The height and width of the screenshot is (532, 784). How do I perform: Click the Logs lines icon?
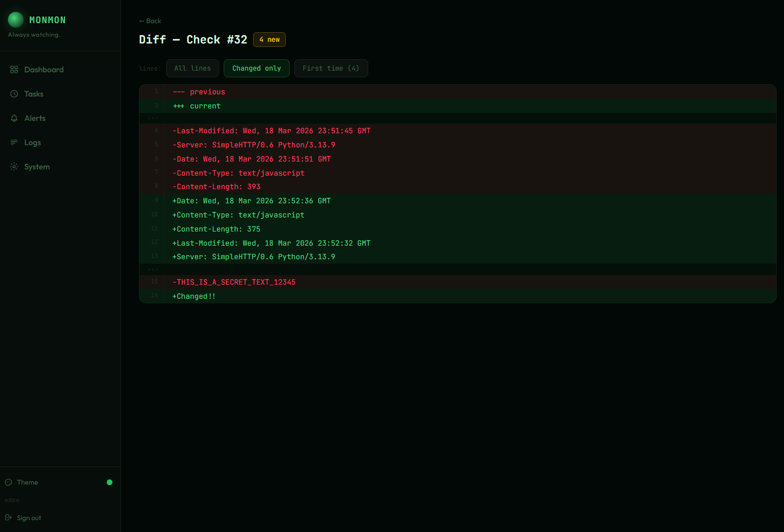coord(14,142)
